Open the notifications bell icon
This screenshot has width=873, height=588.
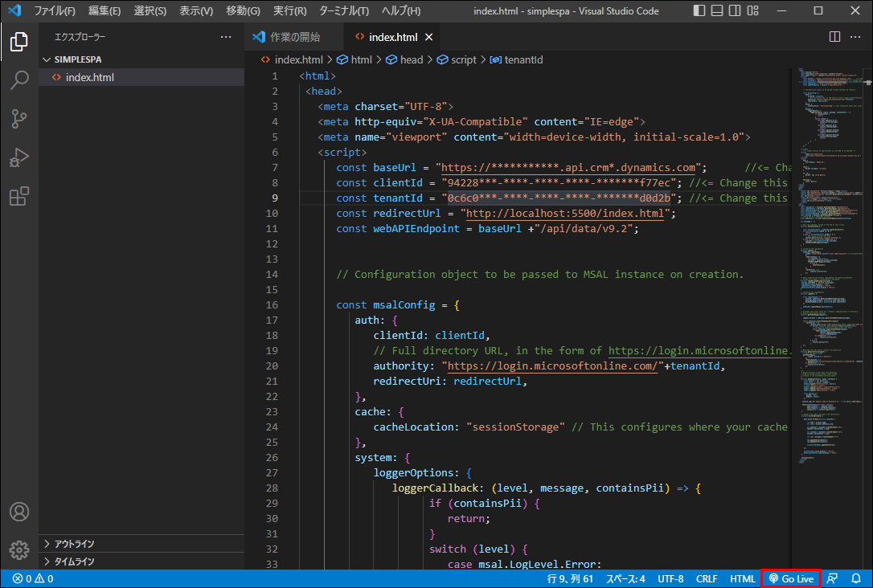click(856, 578)
